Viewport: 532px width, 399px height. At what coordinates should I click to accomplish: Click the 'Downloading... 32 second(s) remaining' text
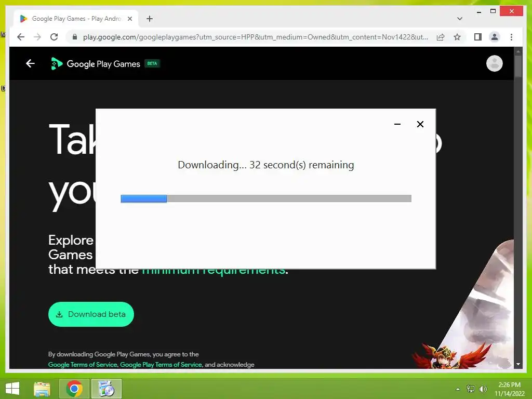click(x=266, y=165)
